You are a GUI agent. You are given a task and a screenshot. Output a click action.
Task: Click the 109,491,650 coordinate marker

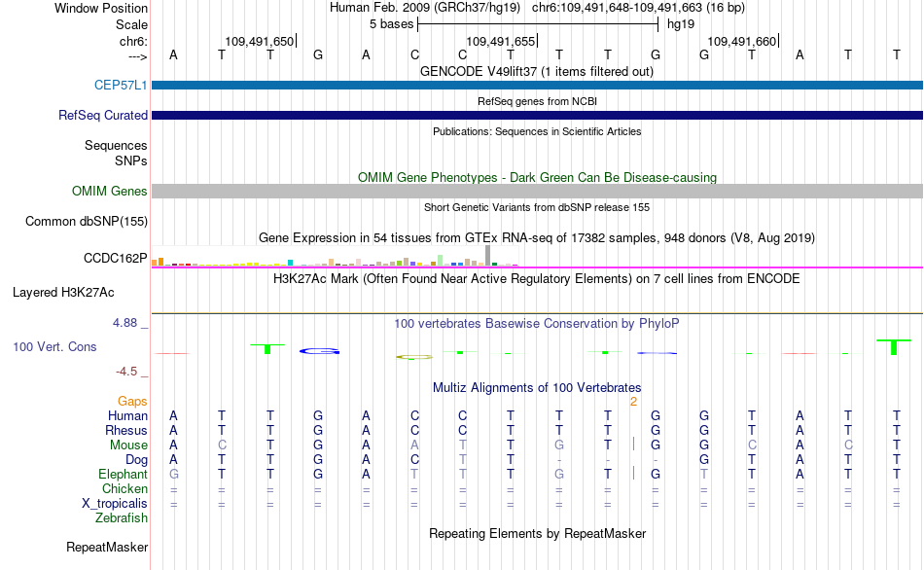point(260,41)
